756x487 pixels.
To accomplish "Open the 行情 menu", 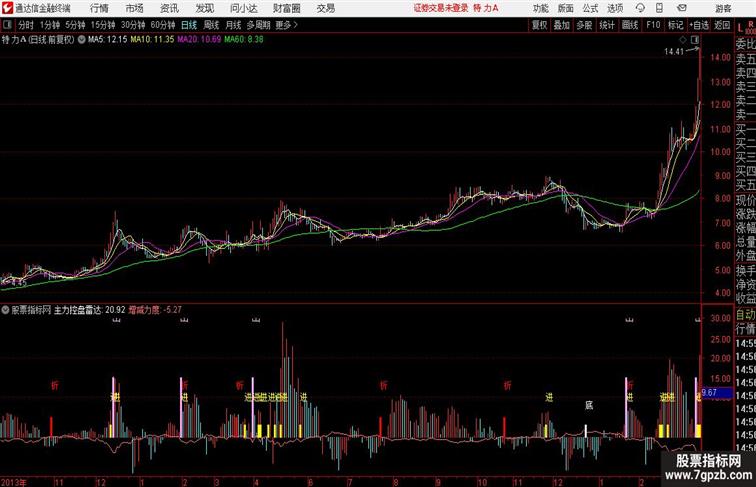I will coord(99,8).
